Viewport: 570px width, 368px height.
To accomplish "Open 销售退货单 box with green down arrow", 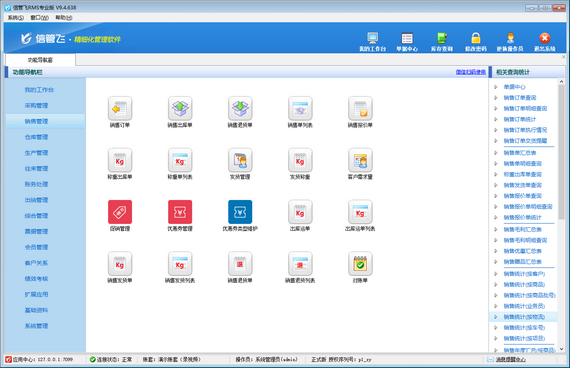I will click(240, 108).
